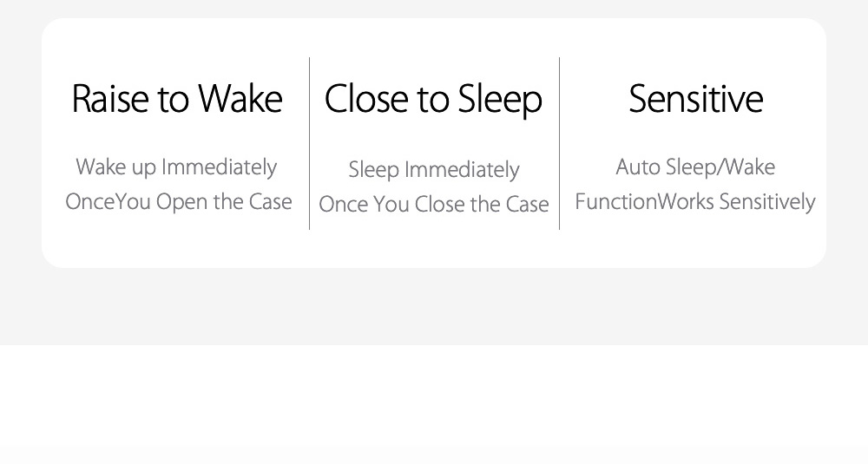Click the word "FunctionWorks" in the third column
The image size is (868, 464).
click(x=643, y=202)
